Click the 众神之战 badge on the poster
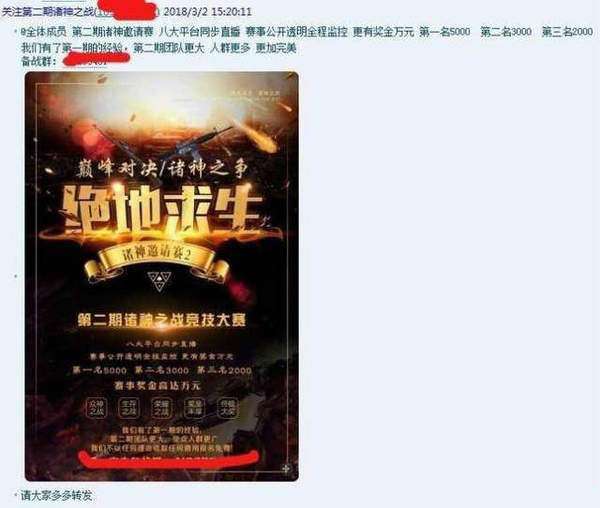Viewport: 600px width, 508px height. (96, 408)
